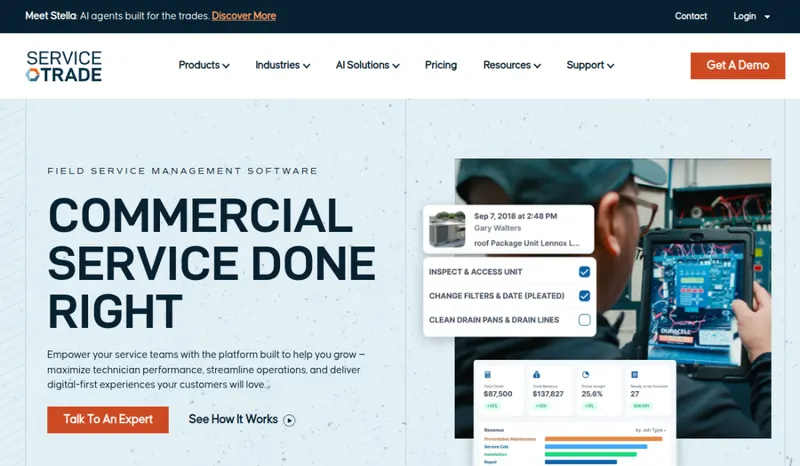
Task: Click the Meet Stella announcement text
Action: pos(118,16)
